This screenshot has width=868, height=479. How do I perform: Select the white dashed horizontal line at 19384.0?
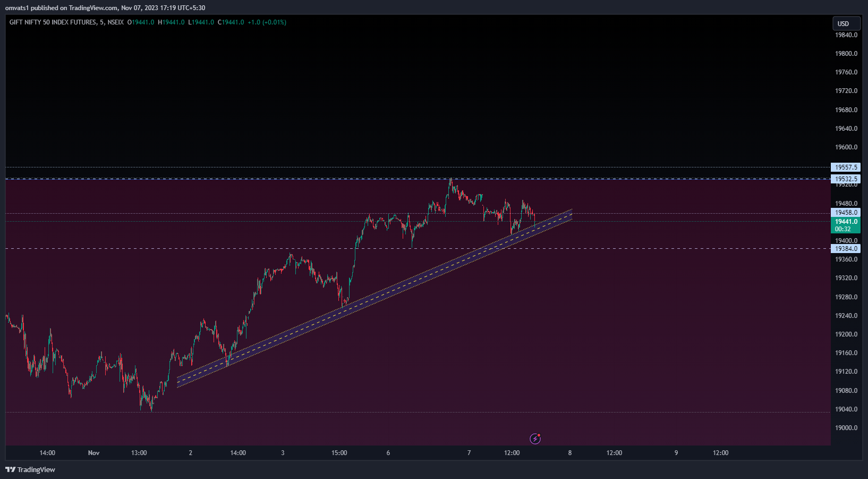click(418, 248)
